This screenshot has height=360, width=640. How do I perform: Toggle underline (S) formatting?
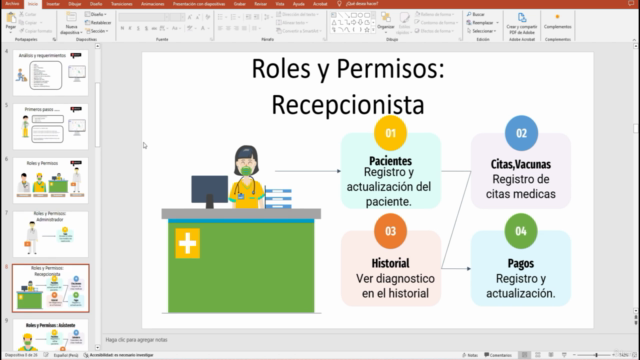[x=138, y=28]
